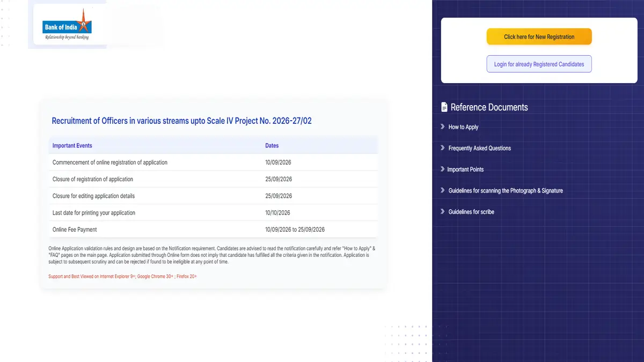Select Closure for editing application details text
The width and height of the screenshot is (644, 362).
point(94,196)
